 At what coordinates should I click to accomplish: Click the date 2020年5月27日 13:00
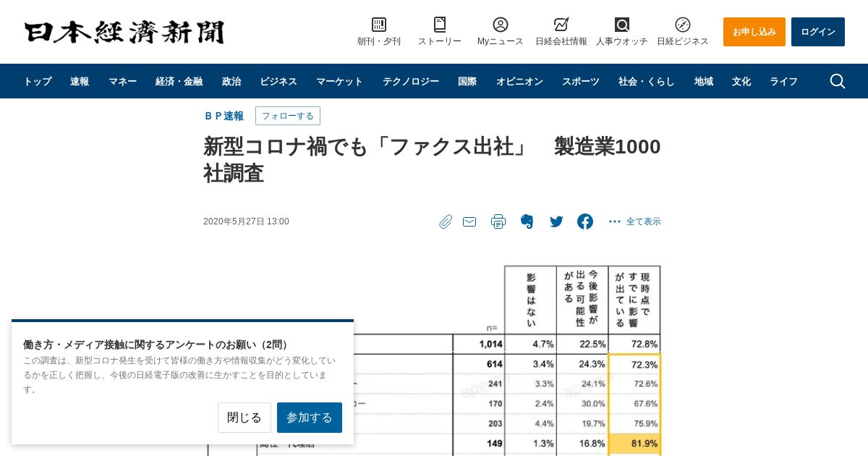pos(246,221)
